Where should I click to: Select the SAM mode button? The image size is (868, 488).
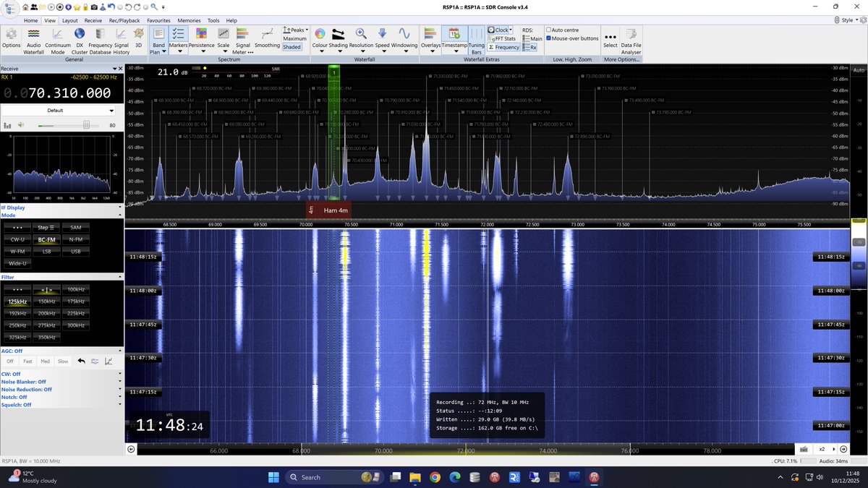point(75,227)
